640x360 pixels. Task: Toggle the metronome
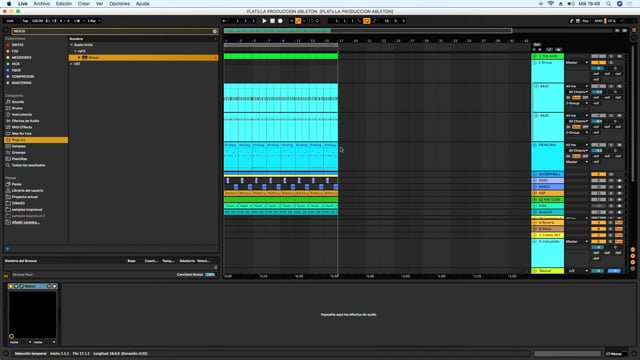click(x=77, y=21)
